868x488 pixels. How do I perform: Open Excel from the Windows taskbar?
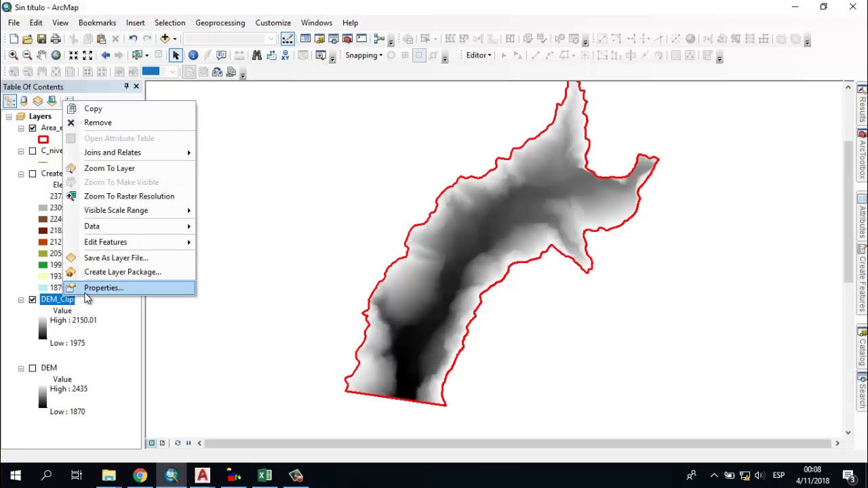pos(264,476)
